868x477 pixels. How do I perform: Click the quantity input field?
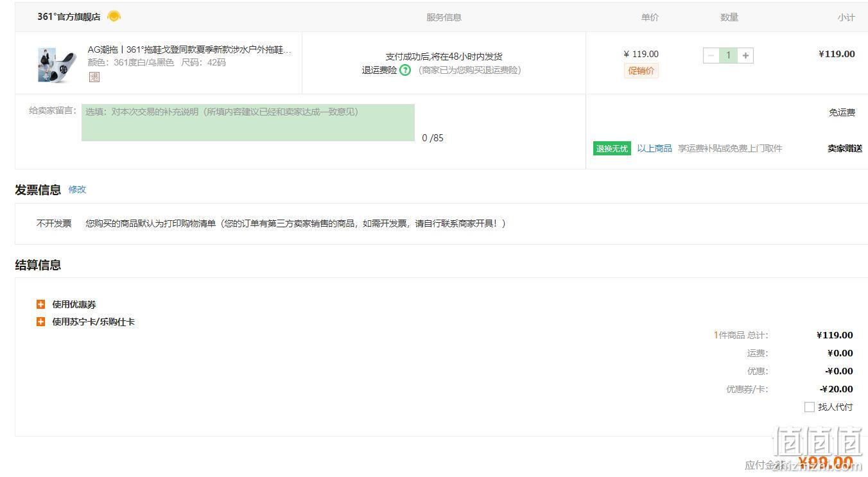[x=728, y=55]
